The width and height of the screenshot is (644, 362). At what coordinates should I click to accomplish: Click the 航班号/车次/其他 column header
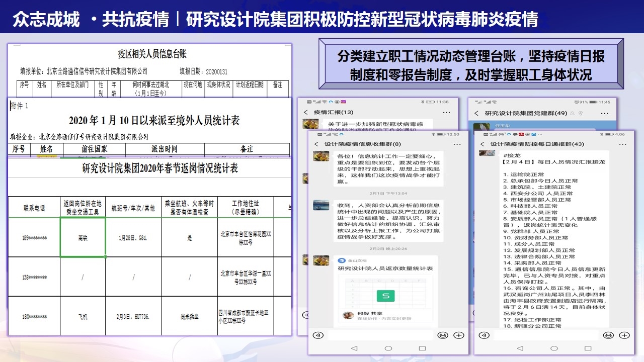tap(133, 207)
